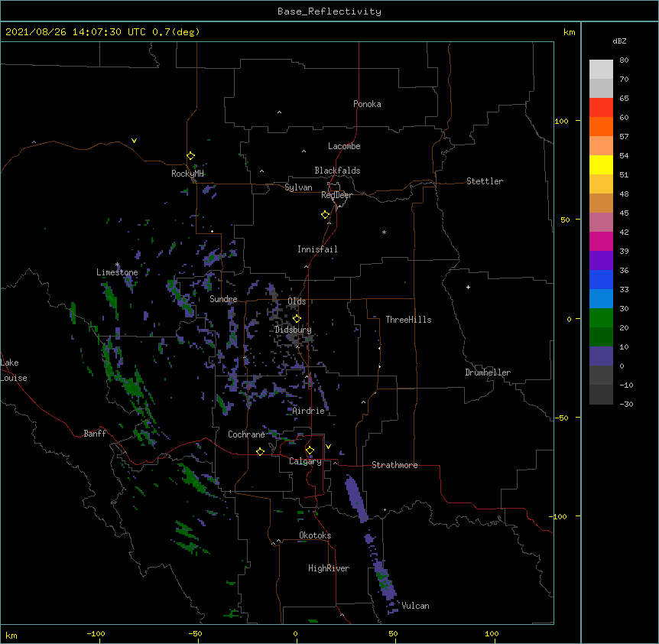The height and width of the screenshot is (644, 659).
Task: Click the HighRiver town label
Action: (329, 568)
